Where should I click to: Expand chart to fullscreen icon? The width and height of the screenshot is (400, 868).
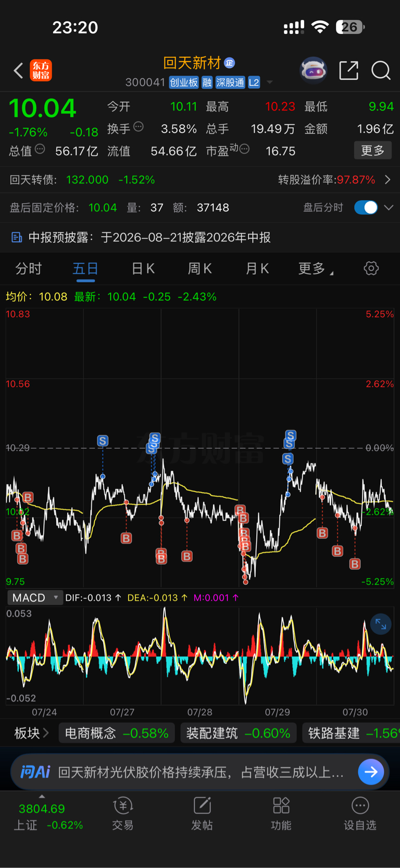point(381,624)
